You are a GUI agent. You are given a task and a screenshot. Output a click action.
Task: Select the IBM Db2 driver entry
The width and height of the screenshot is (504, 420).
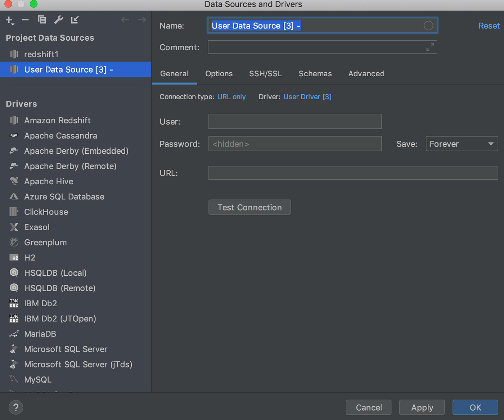tap(40, 303)
